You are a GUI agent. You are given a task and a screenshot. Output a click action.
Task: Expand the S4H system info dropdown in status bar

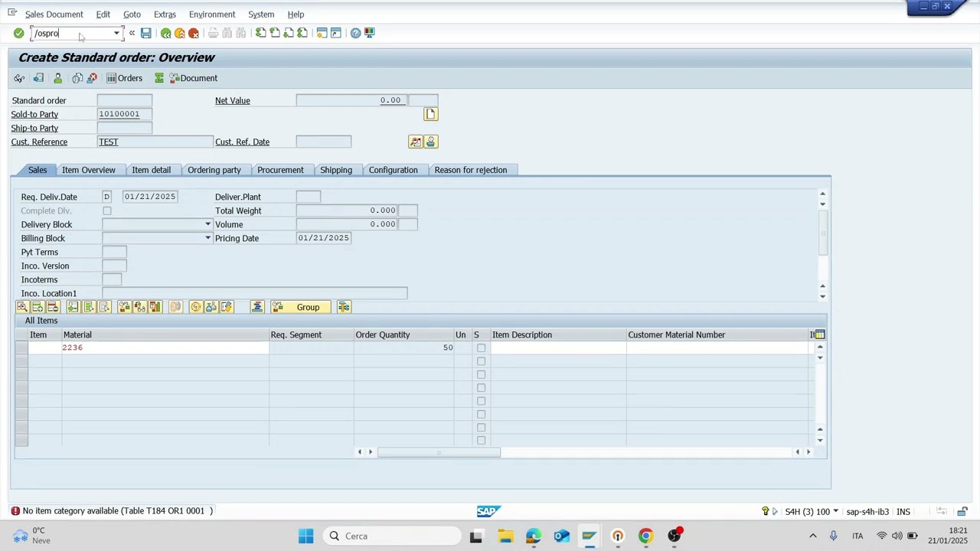click(835, 511)
